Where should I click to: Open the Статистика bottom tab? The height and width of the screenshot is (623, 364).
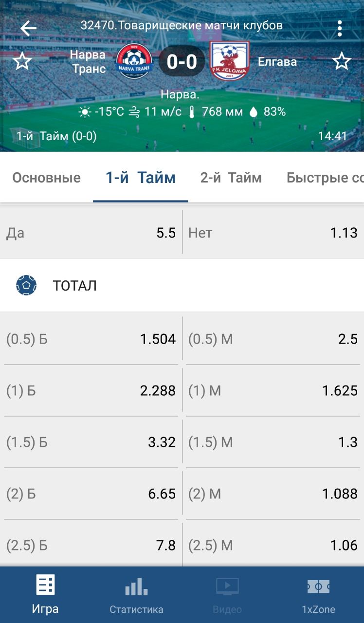[136, 594]
